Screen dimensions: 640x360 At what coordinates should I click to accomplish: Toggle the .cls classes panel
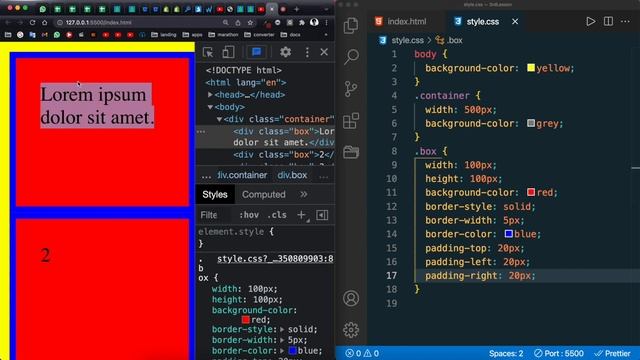point(277,215)
